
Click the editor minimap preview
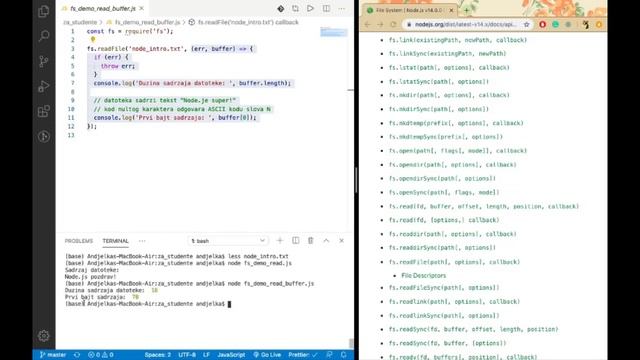[334, 31]
